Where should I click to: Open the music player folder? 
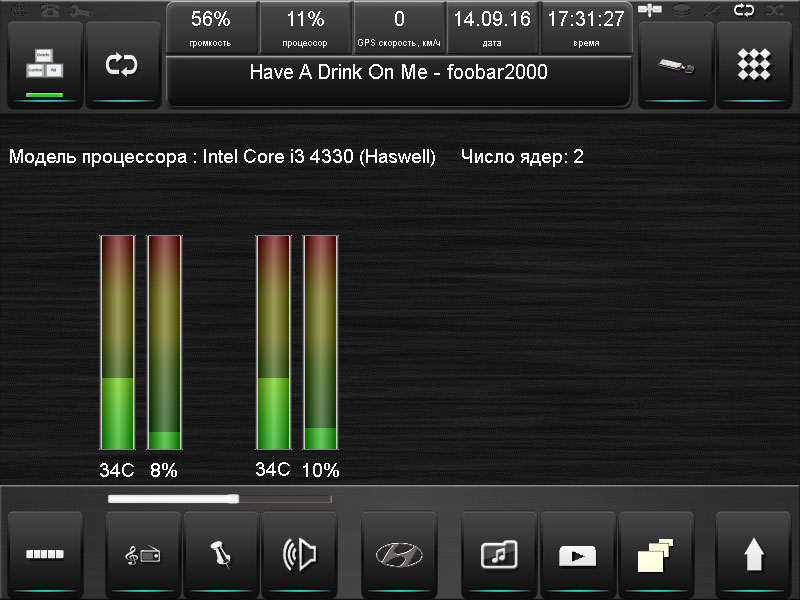pos(498,553)
